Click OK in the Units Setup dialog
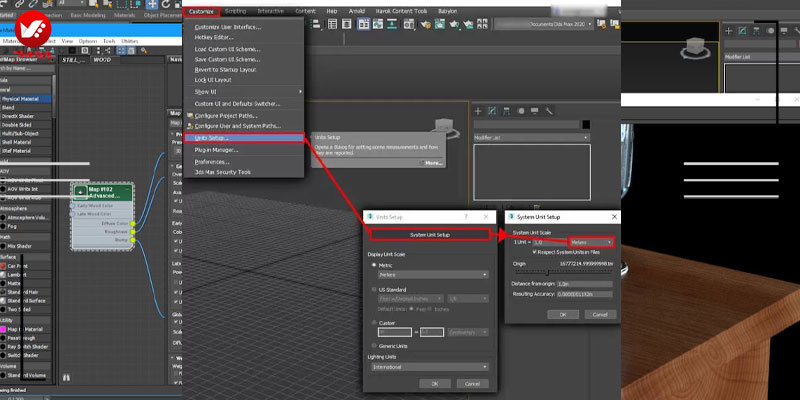 (435, 384)
